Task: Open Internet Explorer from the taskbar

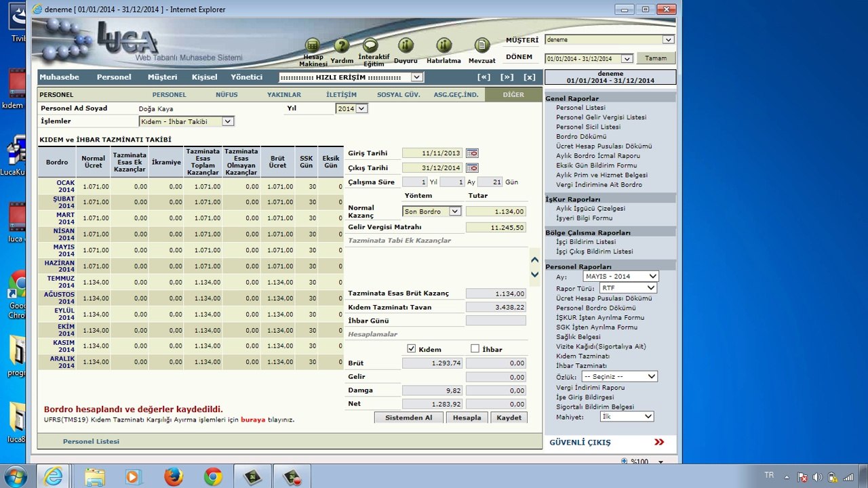Action: tap(54, 476)
